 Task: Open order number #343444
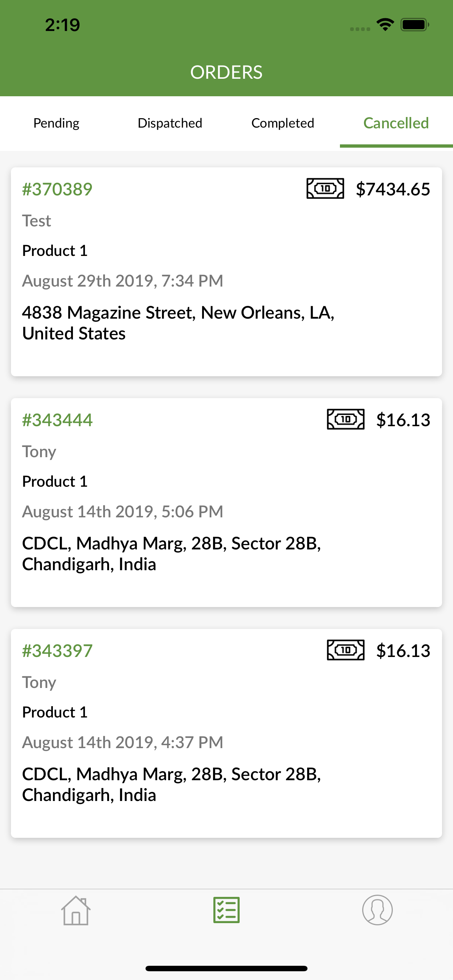(57, 420)
